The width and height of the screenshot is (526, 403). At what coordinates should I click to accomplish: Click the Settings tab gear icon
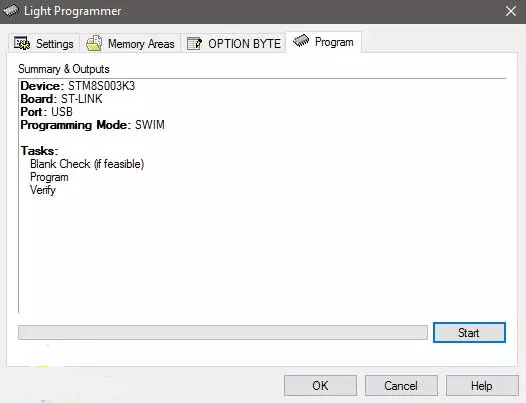click(22, 43)
